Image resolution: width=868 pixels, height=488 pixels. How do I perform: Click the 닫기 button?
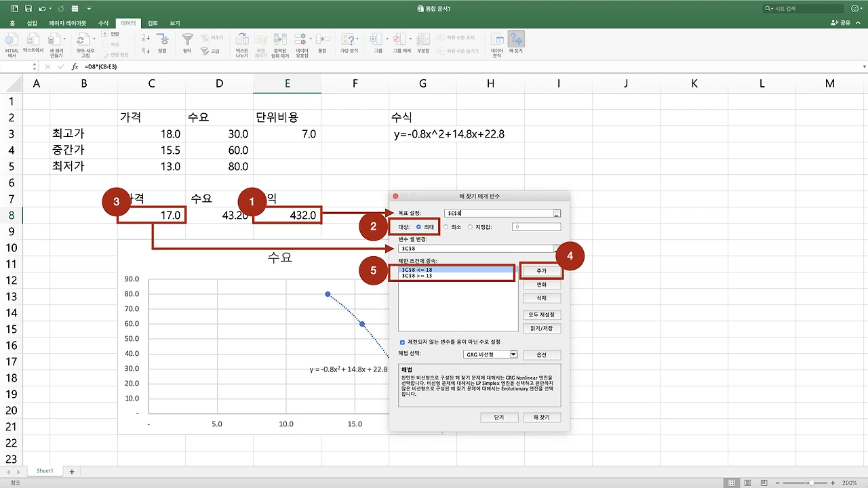click(500, 418)
